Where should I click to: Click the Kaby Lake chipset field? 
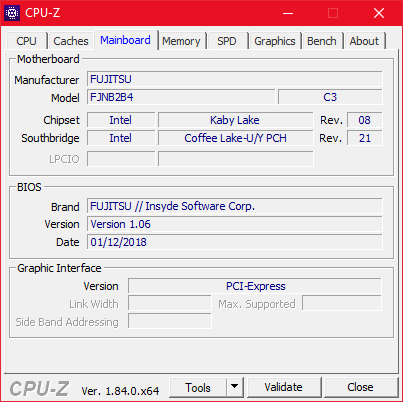235,120
